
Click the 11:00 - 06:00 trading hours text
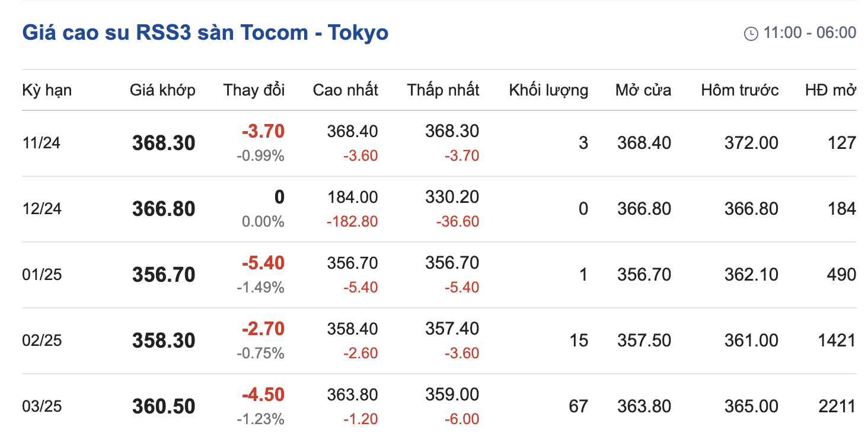pyautogui.click(x=810, y=33)
